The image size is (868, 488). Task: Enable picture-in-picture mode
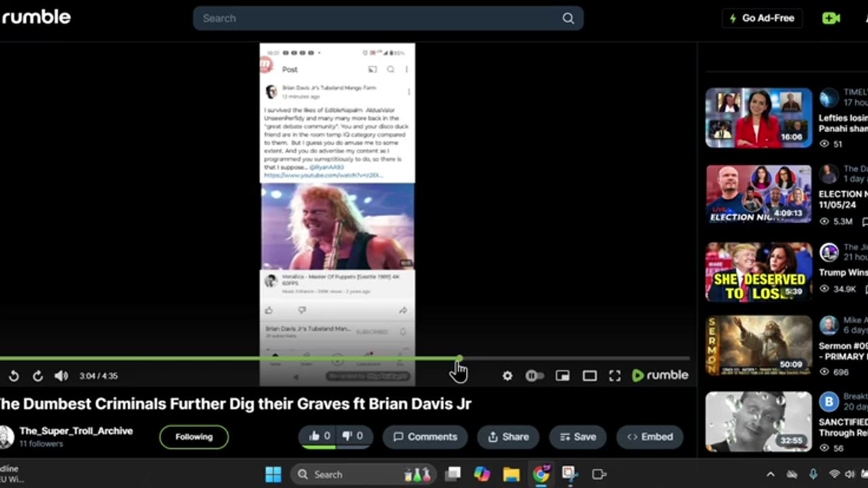[x=562, y=375]
